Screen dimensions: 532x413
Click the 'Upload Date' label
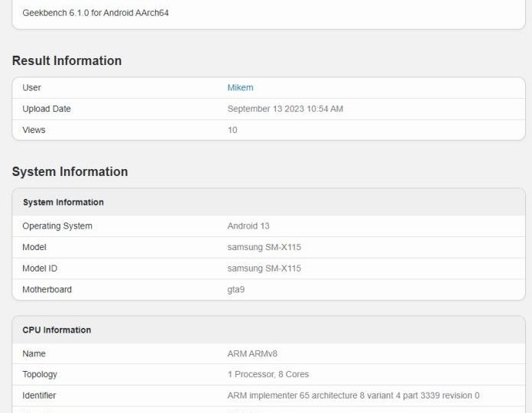[x=47, y=109]
